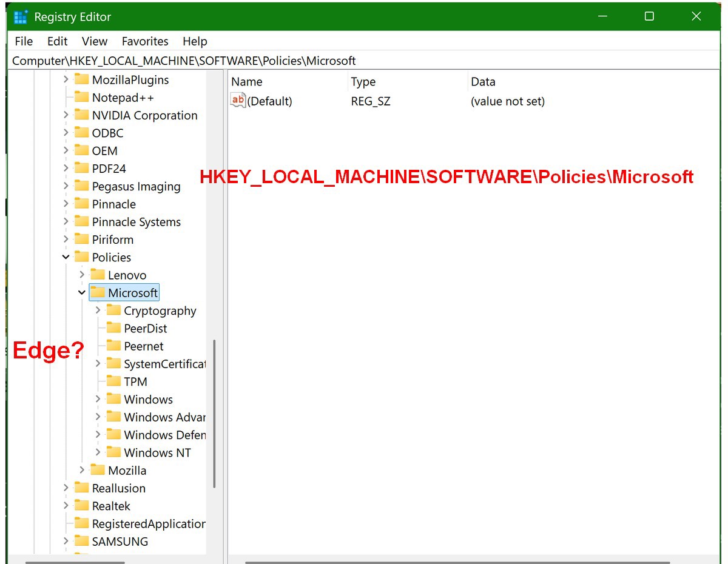Select the Windows folder icon

pyautogui.click(x=113, y=399)
